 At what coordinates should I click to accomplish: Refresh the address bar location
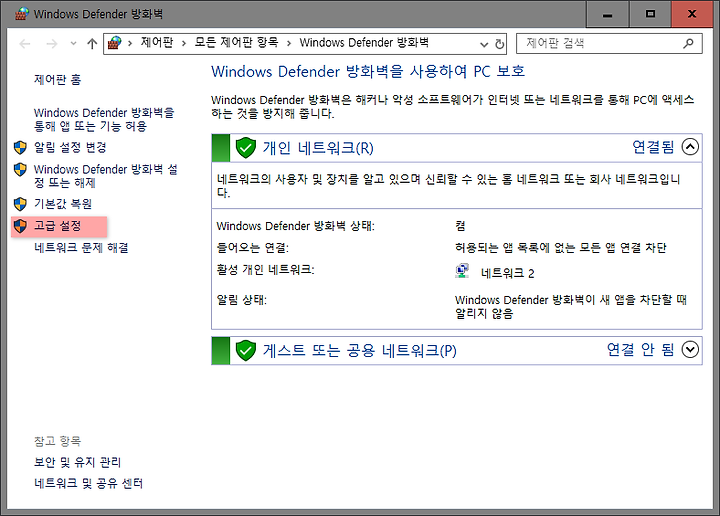coord(500,44)
